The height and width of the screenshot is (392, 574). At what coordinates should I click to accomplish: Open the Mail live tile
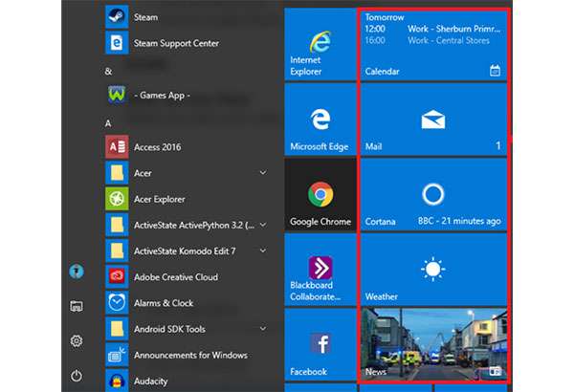(432, 120)
